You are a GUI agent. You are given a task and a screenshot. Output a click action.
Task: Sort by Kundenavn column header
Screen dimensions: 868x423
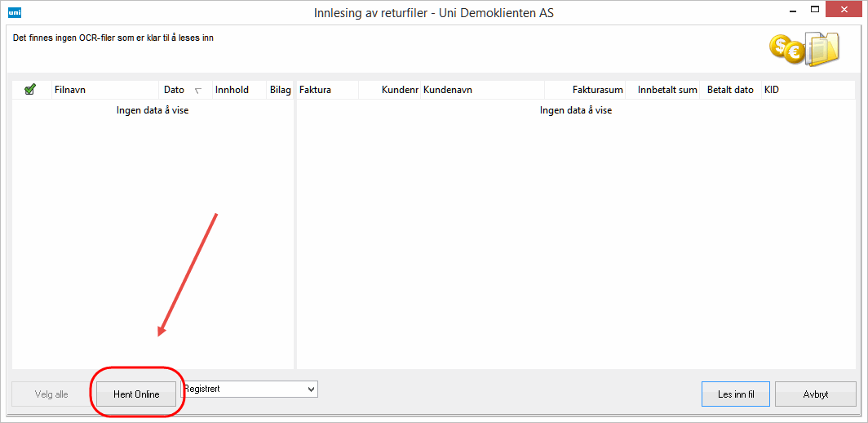click(481, 90)
